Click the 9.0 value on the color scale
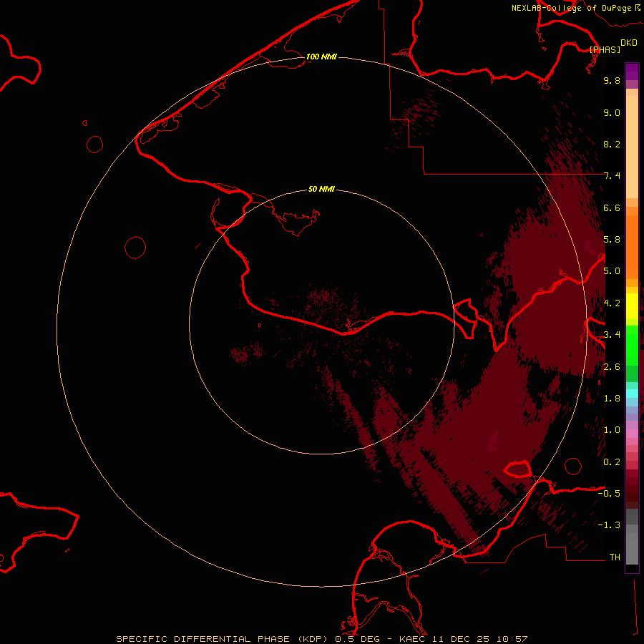This screenshot has width=644, height=644. click(612, 112)
